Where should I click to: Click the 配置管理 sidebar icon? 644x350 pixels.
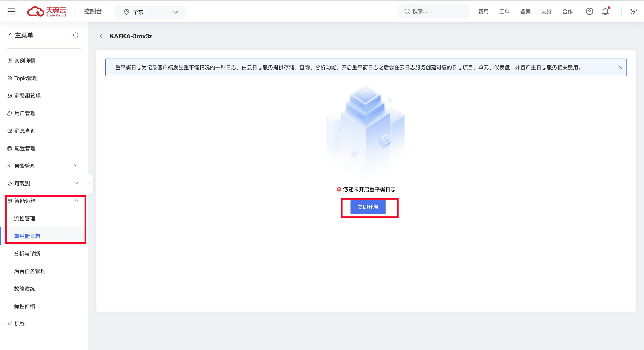point(9,148)
